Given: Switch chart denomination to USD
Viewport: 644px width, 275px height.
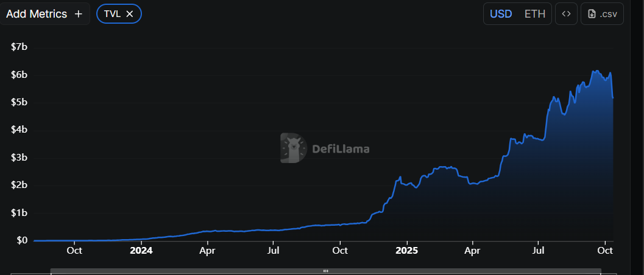Looking at the screenshot, I should click(501, 14).
